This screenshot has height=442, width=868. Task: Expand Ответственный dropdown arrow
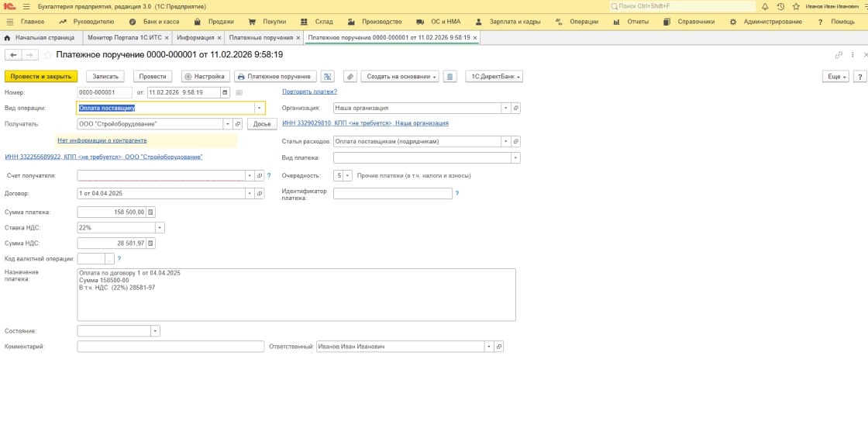pyautogui.click(x=489, y=347)
